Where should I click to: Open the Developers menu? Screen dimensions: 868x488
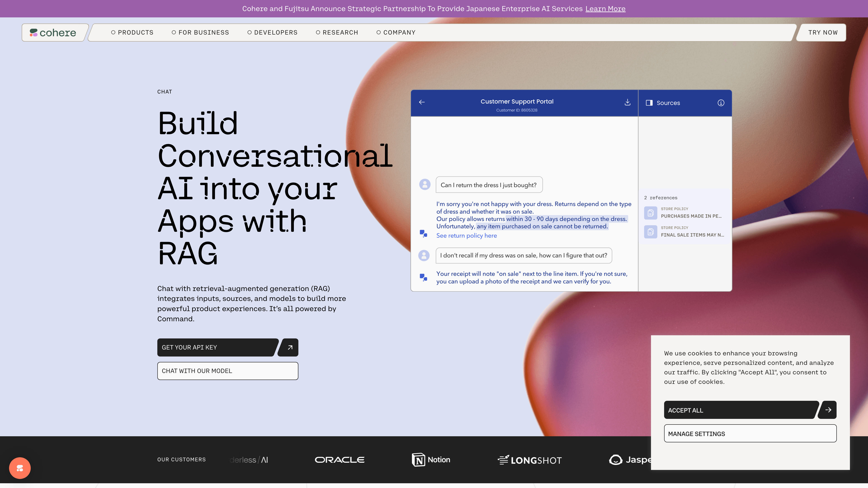(x=272, y=32)
